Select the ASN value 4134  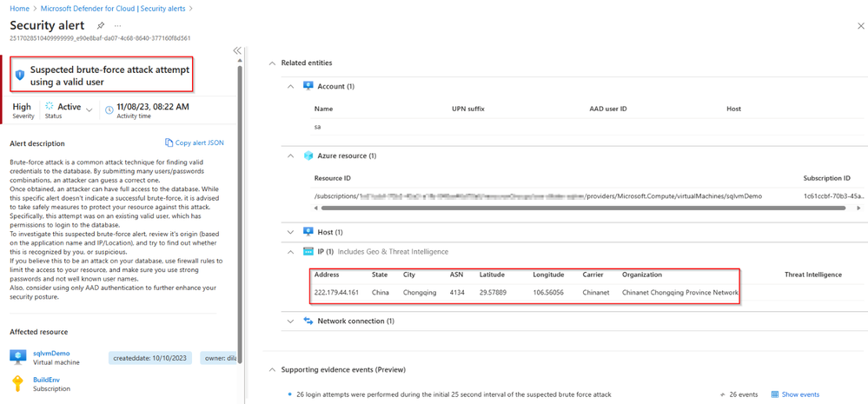click(x=457, y=293)
